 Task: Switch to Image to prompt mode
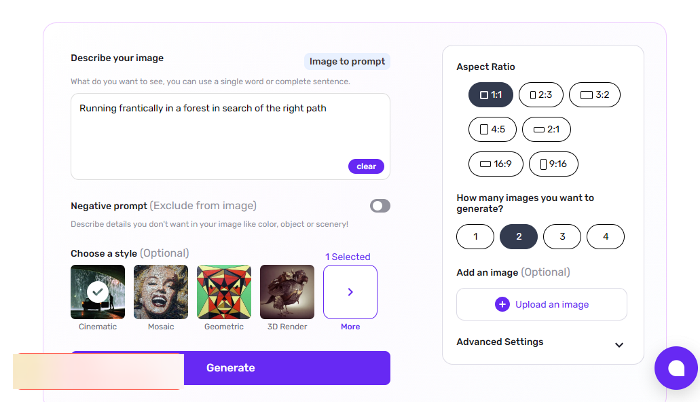pos(346,61)
